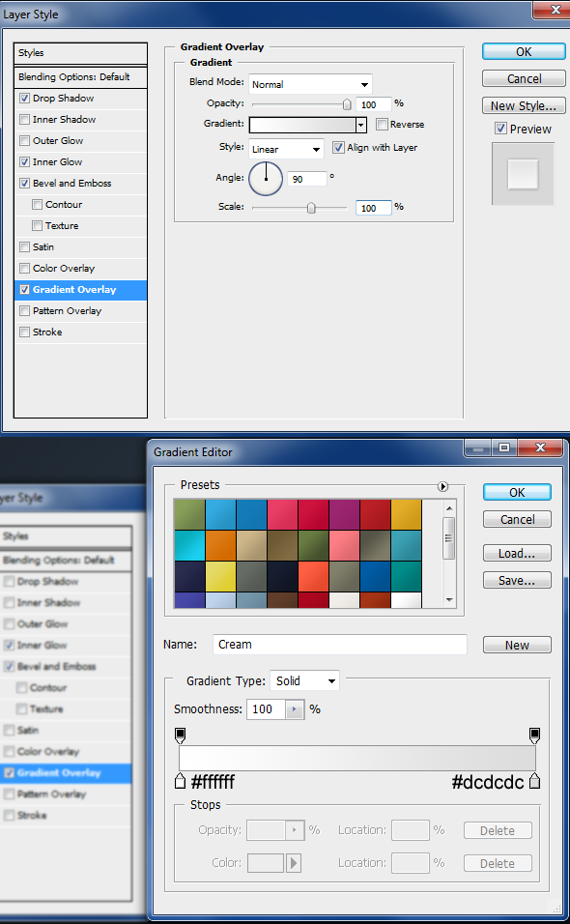Open the Style Linear dropdown
This screenshot has width=570, height=924.
(x=286, y=149)
